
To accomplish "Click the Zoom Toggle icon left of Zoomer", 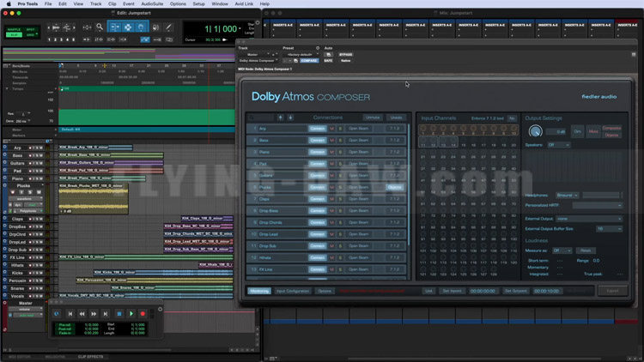I will (x=87, y=27).
